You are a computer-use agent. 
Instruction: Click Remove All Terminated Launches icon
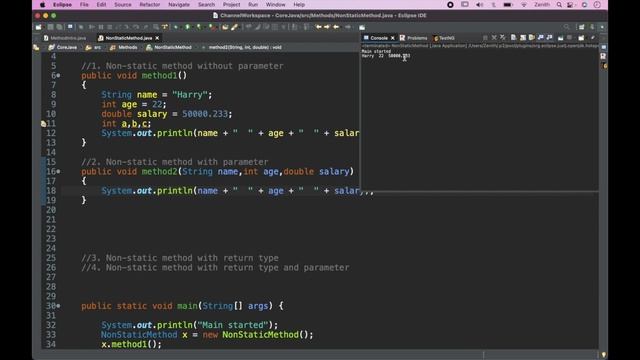coord(503,38)
